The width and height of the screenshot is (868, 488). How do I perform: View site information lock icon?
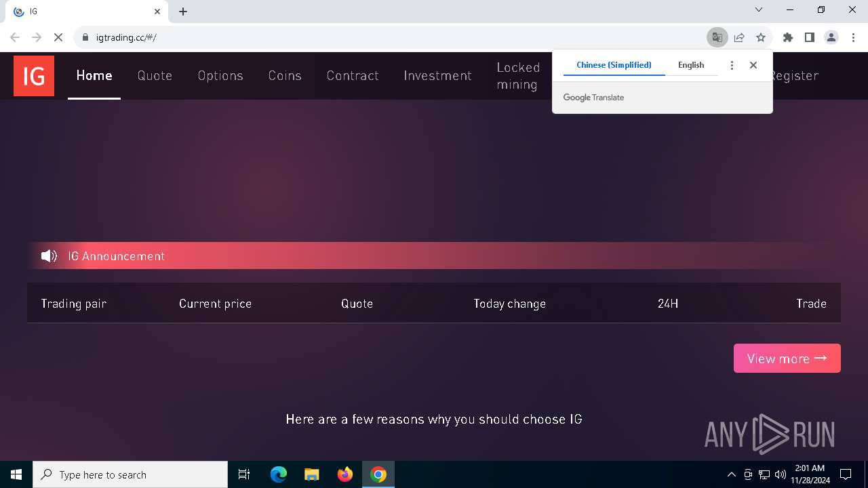(85, 37)
